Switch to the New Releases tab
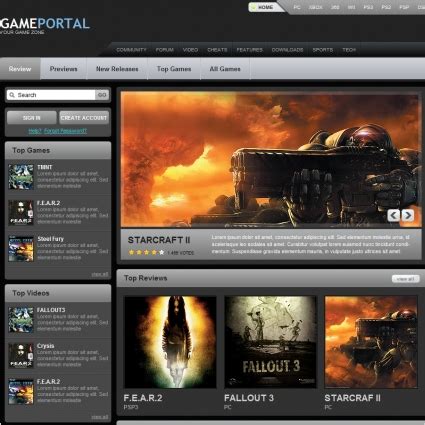The height and width of the screenshot is (425, 425). [x=117, y=69]
